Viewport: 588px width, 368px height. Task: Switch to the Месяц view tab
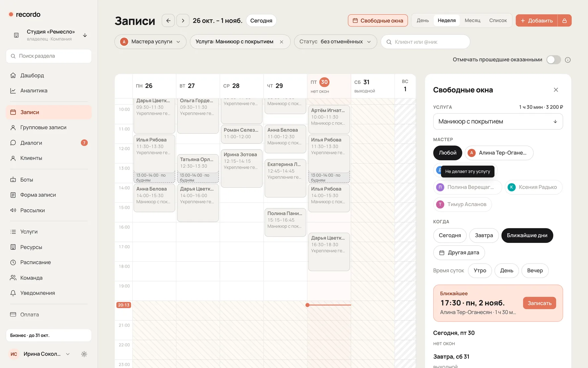click(472, 20)
